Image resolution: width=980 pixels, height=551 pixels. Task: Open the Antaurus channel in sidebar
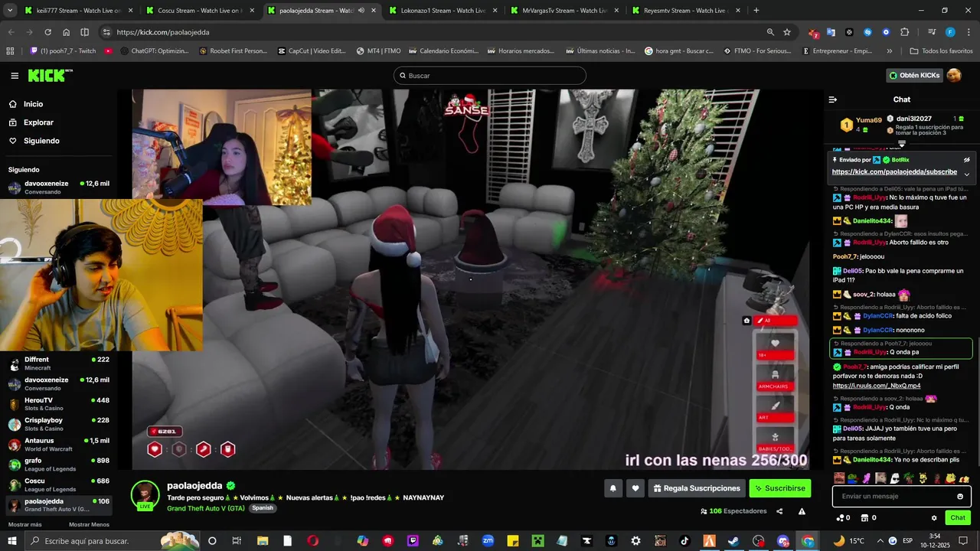(x=58, y=445)
